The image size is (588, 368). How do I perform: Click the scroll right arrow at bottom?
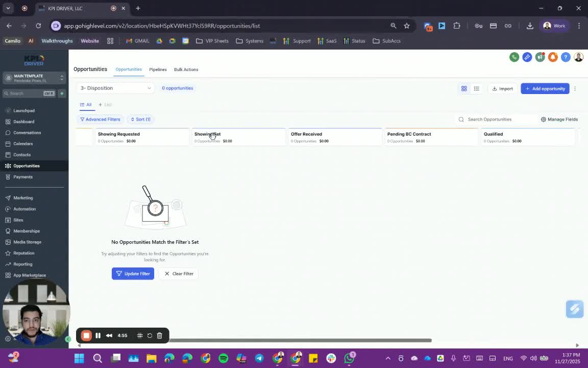point(577,345)
